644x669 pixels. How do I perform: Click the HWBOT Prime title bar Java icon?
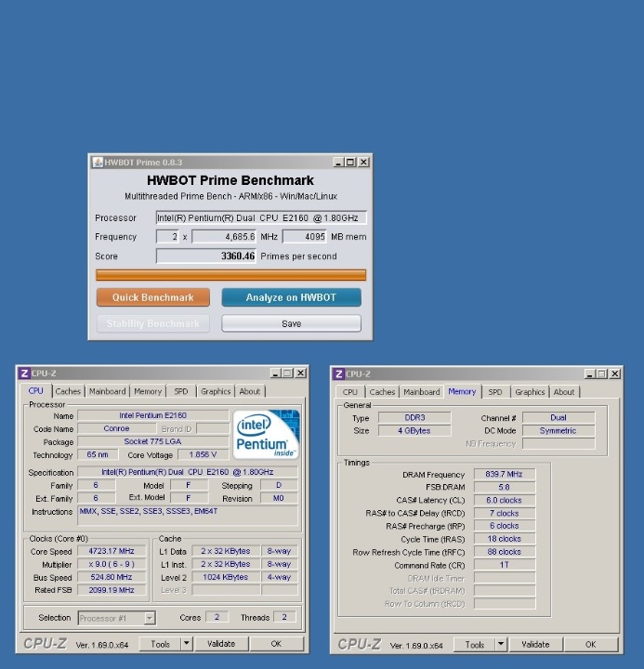pos(98,162)
